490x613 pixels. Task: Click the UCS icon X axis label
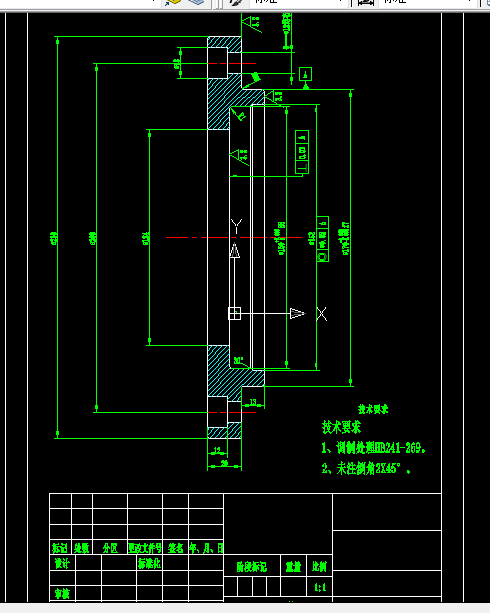tap(321, 314)
